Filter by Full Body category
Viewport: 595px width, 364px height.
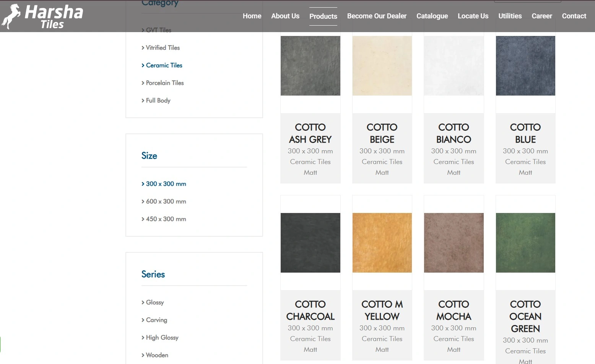coord(156,101)
